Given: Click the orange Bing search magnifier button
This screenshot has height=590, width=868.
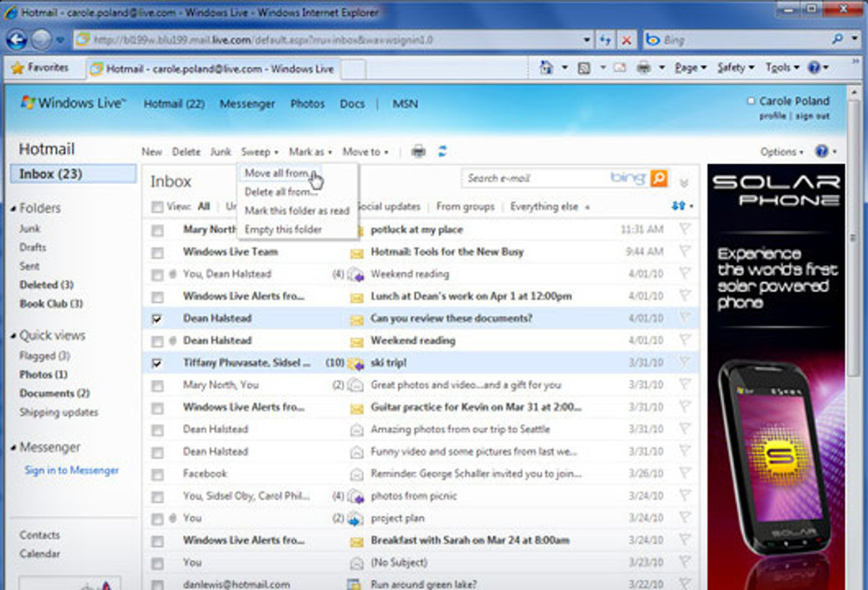Looking at the screenshot, I should [x=658, y=178].
